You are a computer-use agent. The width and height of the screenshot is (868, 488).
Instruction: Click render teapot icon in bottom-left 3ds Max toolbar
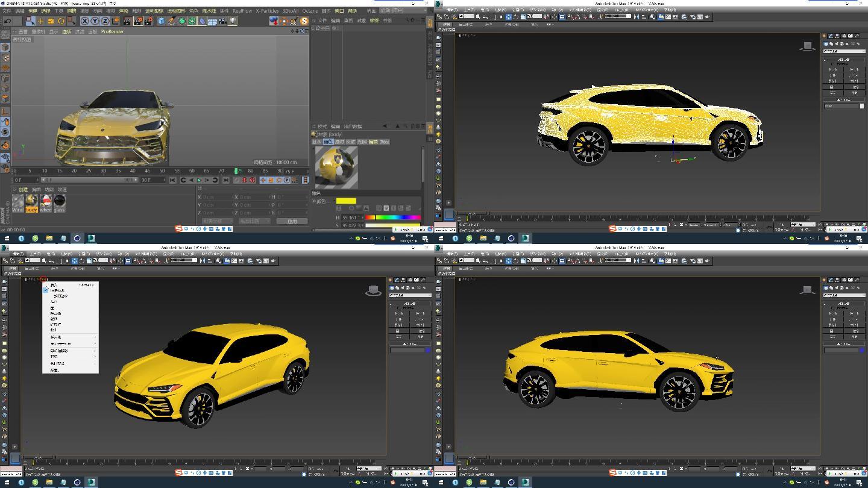click(x=273, y=261)
